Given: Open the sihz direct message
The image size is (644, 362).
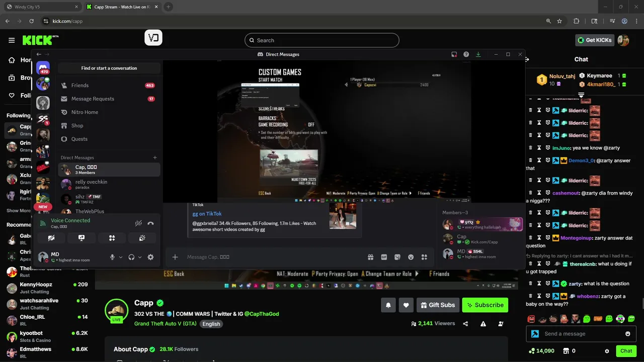Looking at the screenshot, I should (109, 199).
